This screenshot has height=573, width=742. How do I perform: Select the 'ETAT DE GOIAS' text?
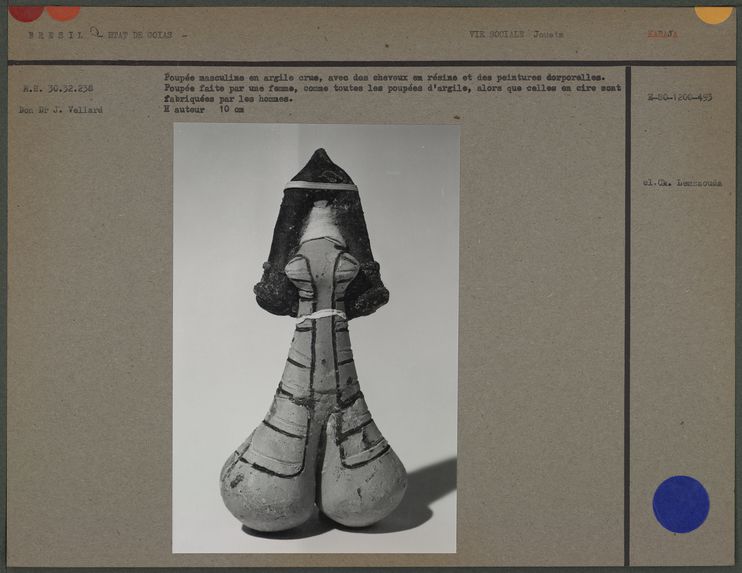pos(140,35)
